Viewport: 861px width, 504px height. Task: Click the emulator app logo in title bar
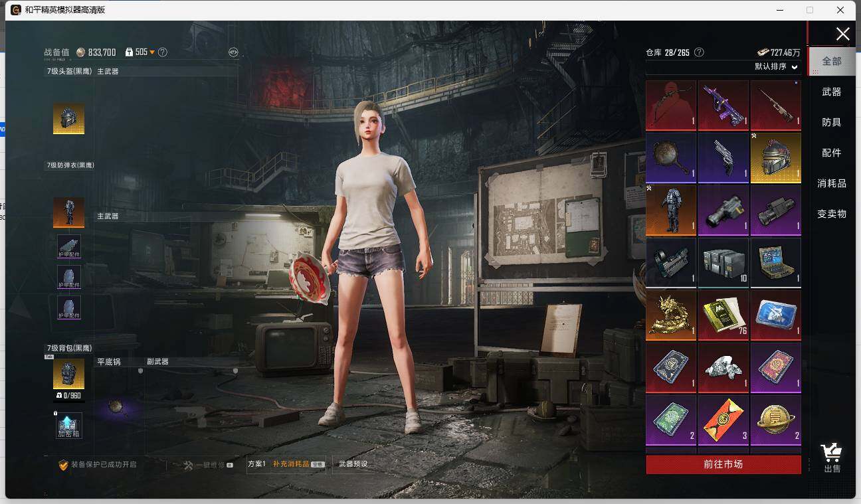[x=15, y=10]
